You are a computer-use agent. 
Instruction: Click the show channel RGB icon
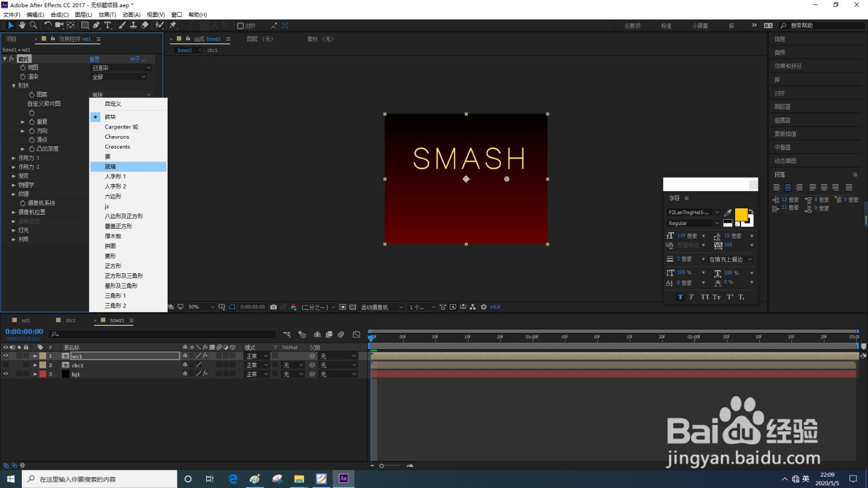(x=293, y=307)
